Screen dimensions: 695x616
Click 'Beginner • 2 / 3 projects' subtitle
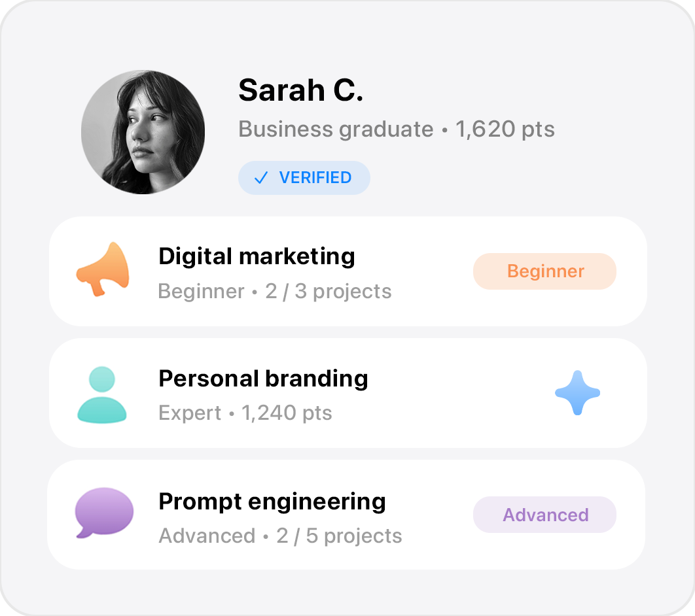pos(275,292)
